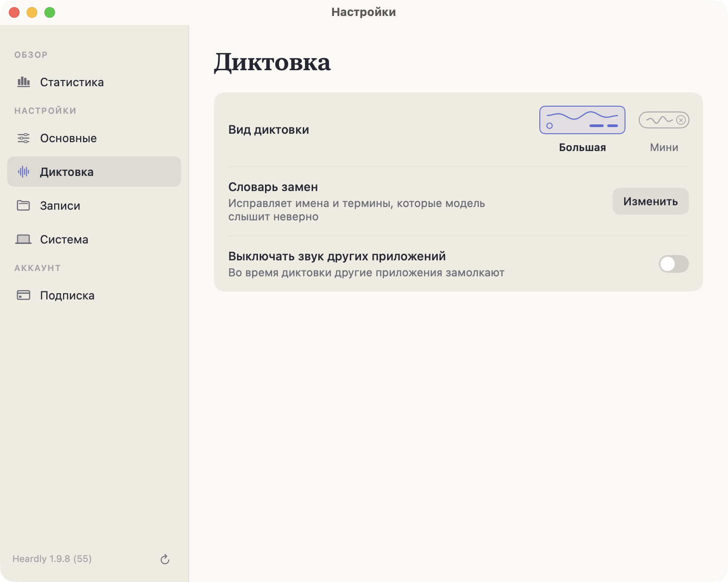The width and height of the screenshot is (728, 582).
Task: Click the Вид диктовки label
Action: 269,130
